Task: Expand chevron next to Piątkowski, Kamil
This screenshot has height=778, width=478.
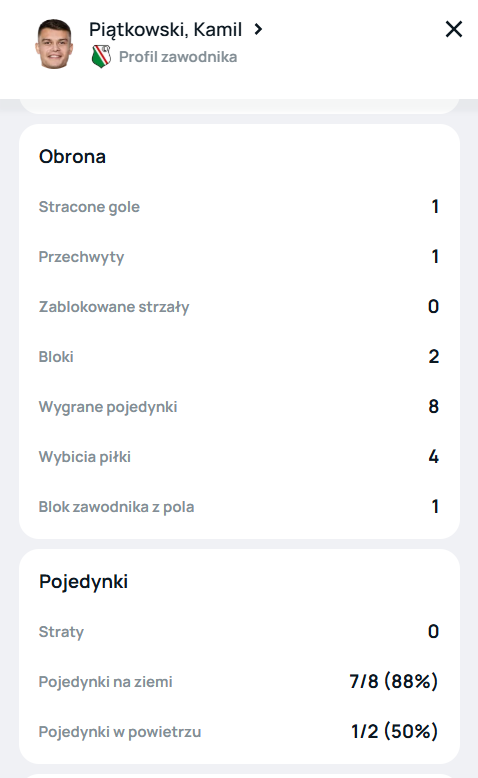Action: coord(258,29)
